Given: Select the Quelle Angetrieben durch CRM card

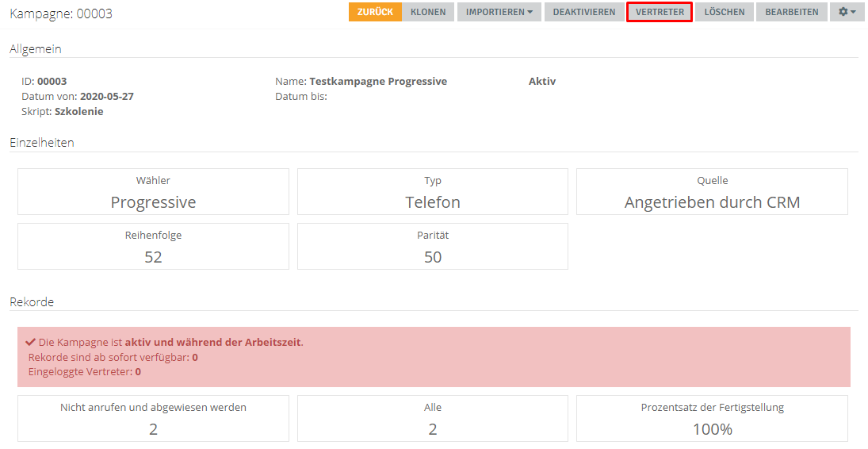Looking at the screenshot, I should pyautogui.click(x=713, y=192).
